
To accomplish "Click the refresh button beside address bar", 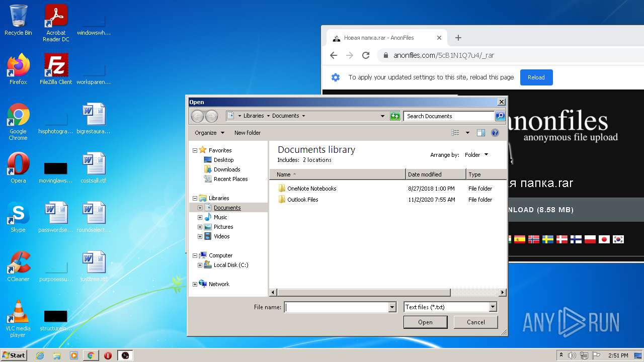I will click(x=395, y=116).
